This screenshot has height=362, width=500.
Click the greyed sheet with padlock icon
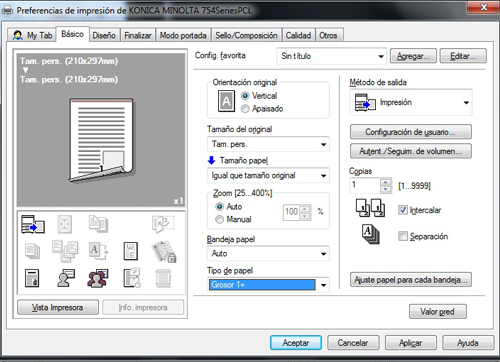pos(164,252)
